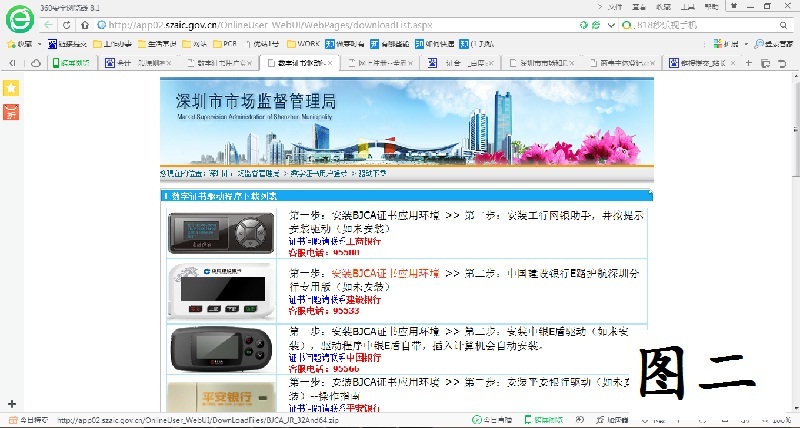
Task: Click the plus icon at sidebar bottom
Action: coord(11,403)
